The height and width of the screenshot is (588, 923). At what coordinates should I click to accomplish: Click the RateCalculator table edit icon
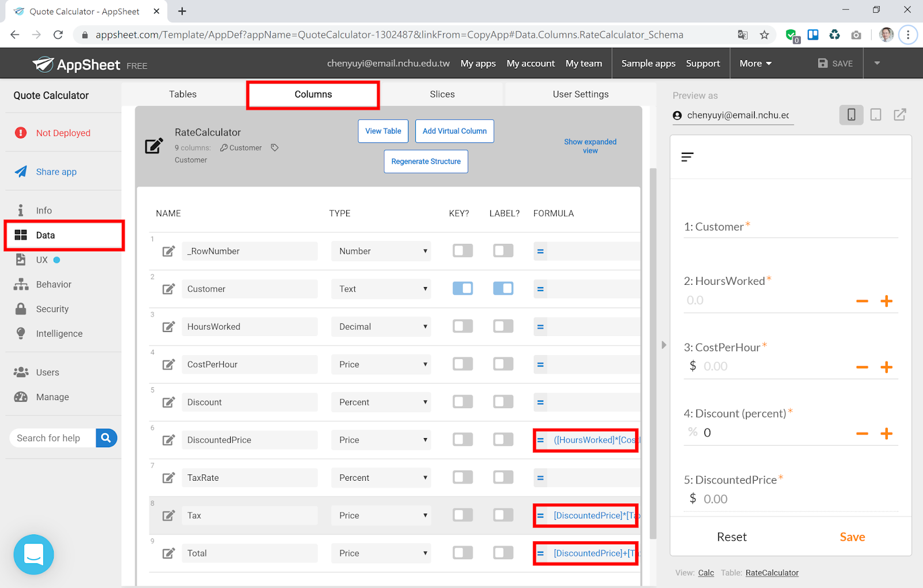[153, 146]
